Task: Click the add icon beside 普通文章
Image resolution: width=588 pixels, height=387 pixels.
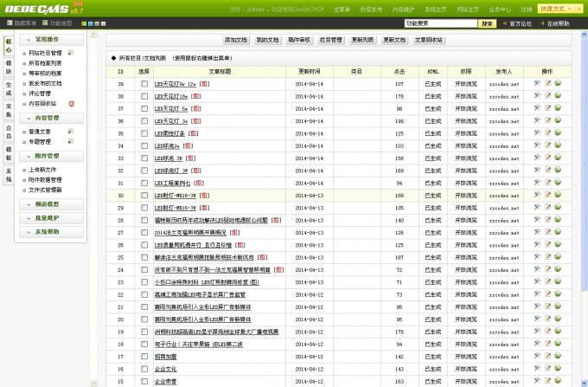Action: [70, 131]
